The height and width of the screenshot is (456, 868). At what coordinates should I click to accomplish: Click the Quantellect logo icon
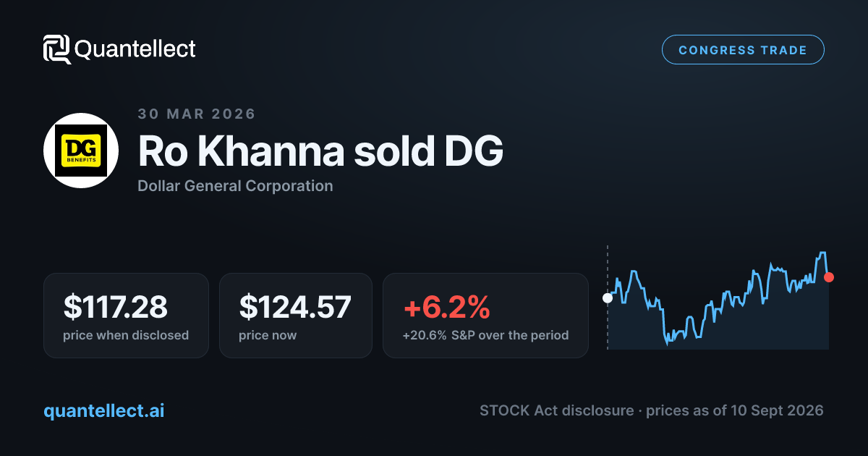point(57,49)
